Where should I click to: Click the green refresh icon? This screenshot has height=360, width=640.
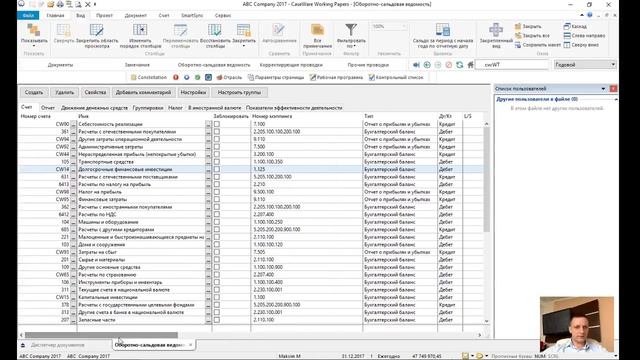(460, 65)
